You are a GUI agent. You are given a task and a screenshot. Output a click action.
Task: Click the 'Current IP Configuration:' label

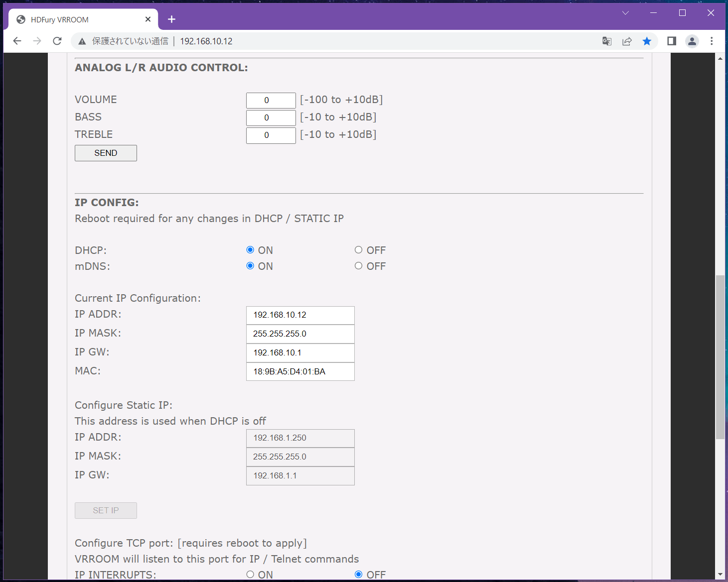tap(138, 298)
